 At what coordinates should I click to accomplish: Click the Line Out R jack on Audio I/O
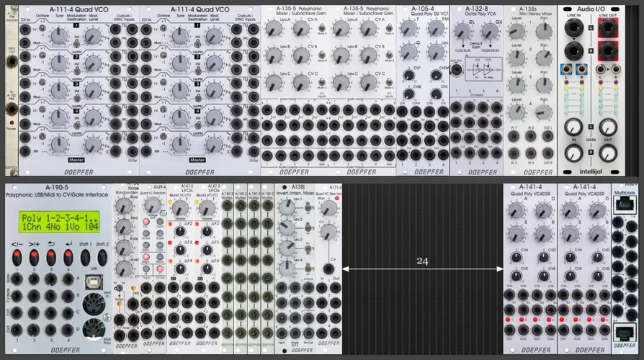[609, 52]
